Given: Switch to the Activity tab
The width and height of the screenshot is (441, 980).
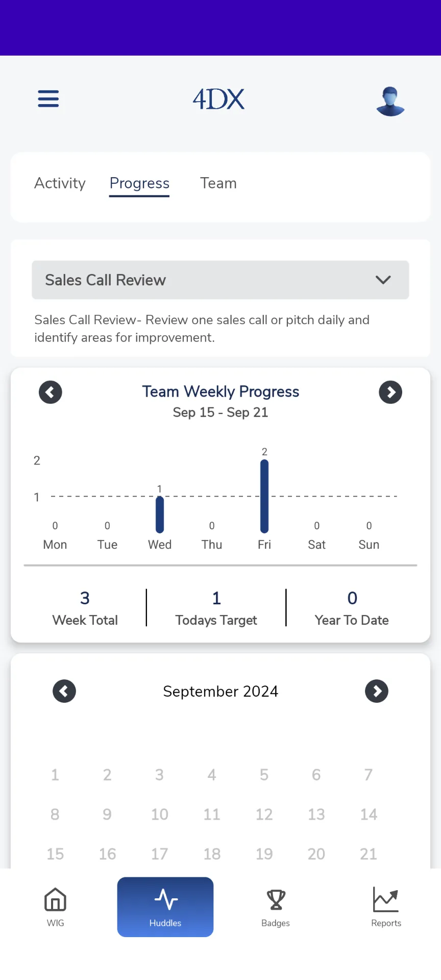Looking at the screenshot, I should tap(60, 183).
